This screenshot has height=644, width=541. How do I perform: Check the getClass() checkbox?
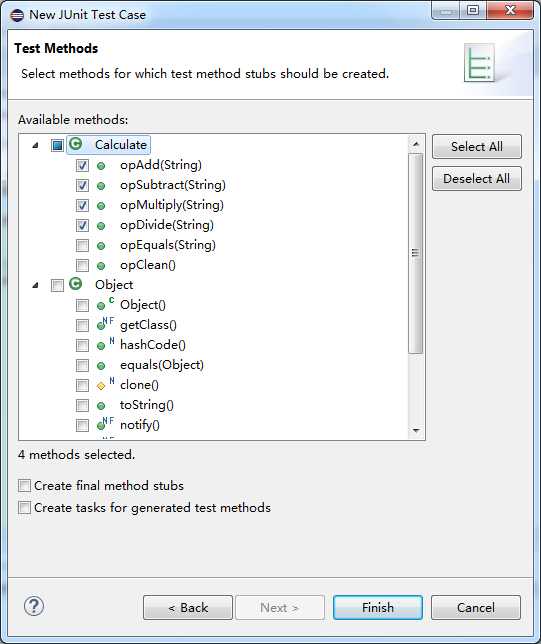click(x=82, y=326)
